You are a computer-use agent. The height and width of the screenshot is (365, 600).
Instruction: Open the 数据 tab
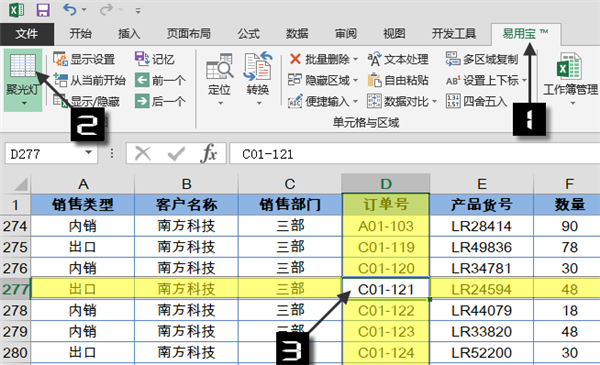pyautogui.click(x=297, y=34)
